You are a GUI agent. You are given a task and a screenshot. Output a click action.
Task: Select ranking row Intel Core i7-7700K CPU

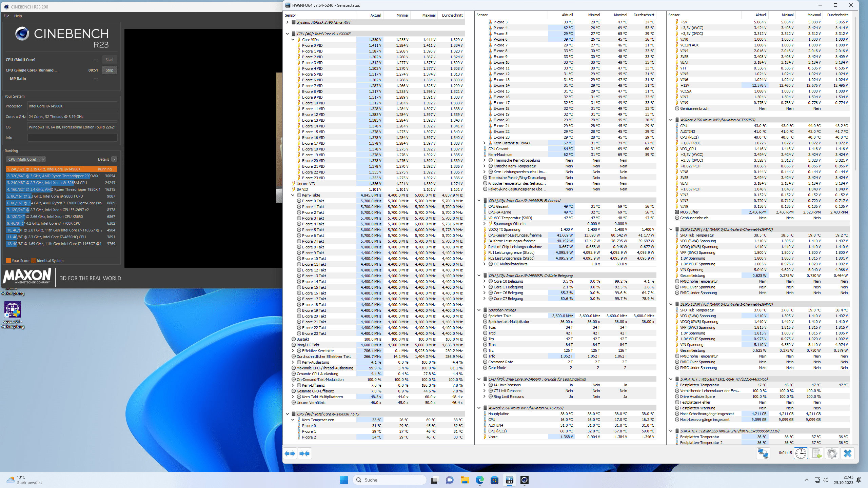coord(61,223)
